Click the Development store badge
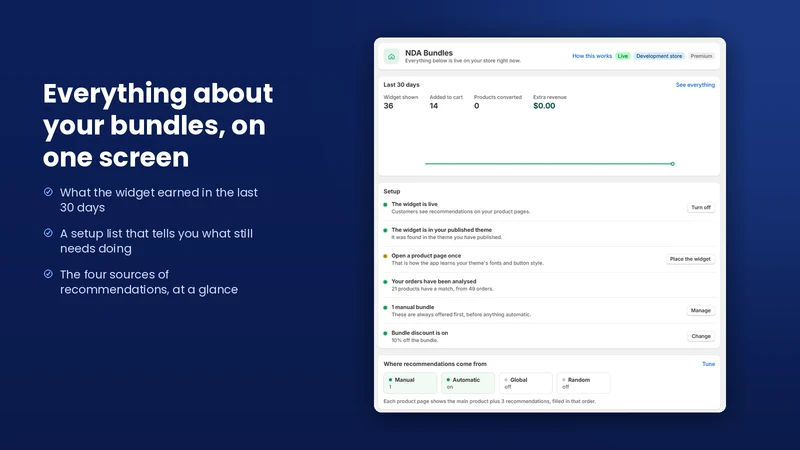The width and height of the screenshot is (800, 450). pyautogui.click(x=659, y=56)
